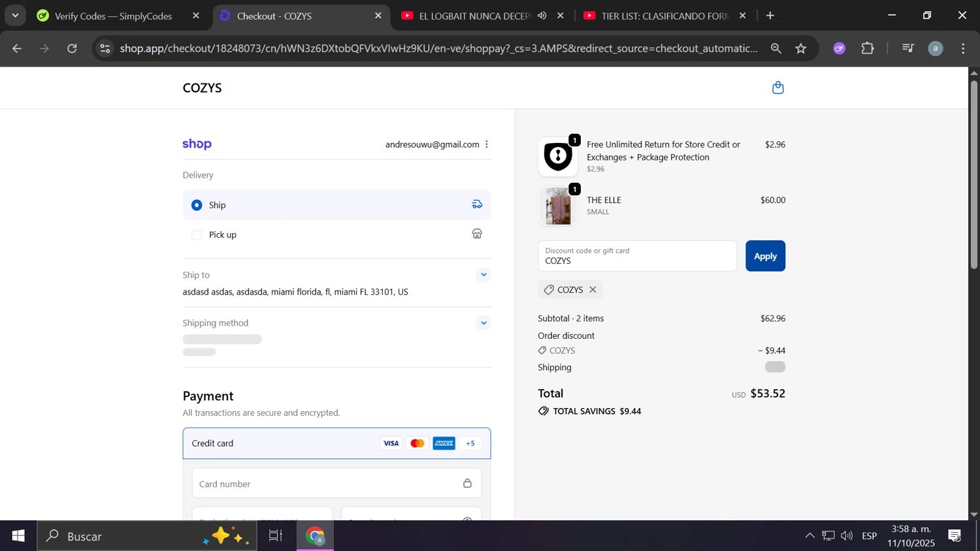Screen dimensions: 980x551
Task: Click the lock icon in the card number field
Action: point(467,484)
